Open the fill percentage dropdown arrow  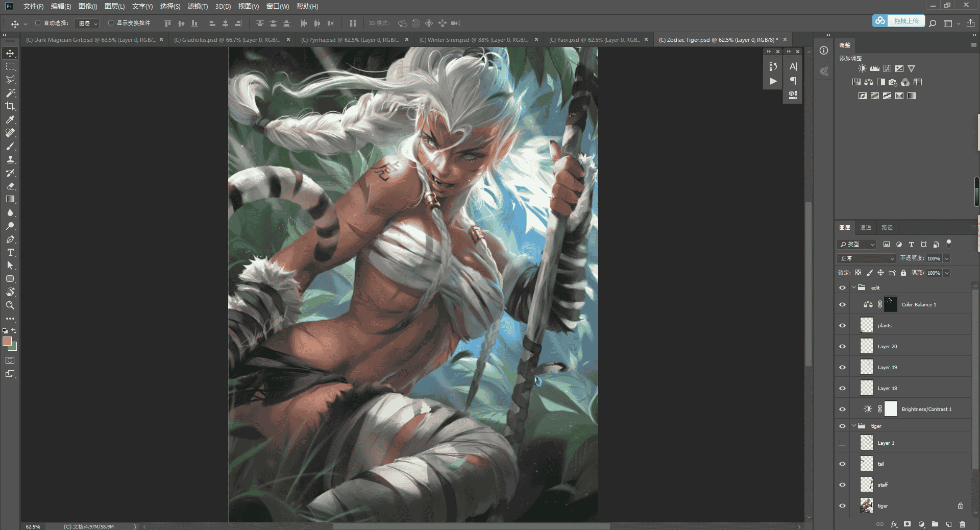947,273
